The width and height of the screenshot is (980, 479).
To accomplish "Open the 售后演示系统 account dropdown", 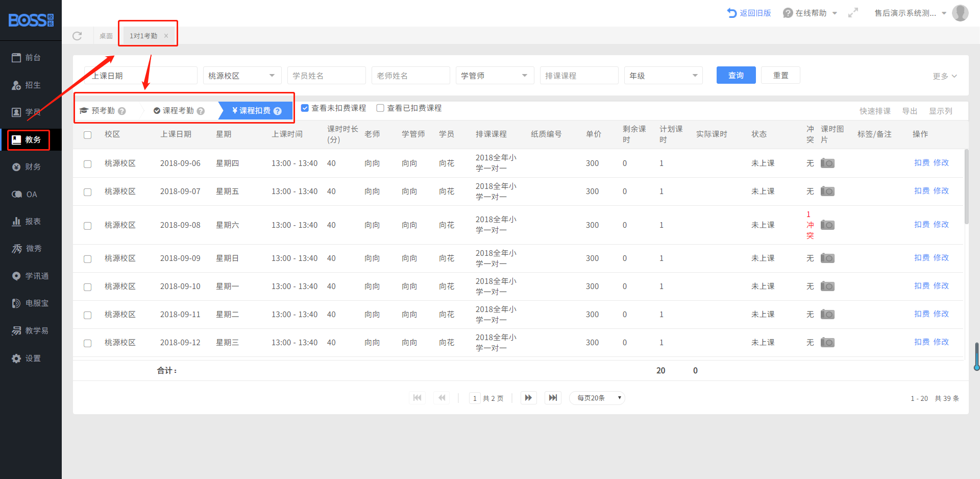I will (x=911, y=13).
